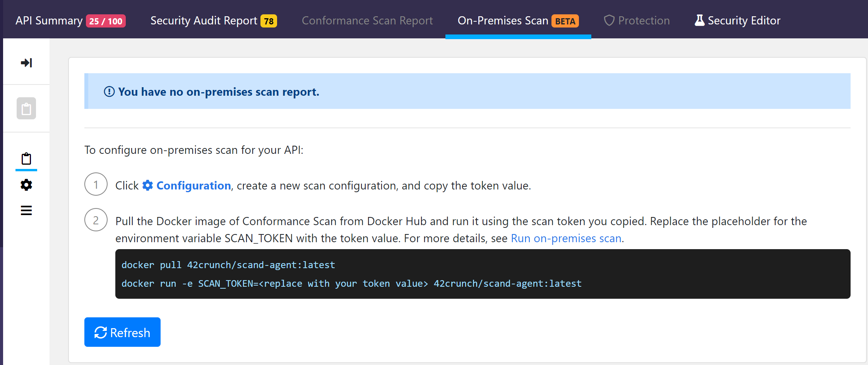Follow the Configuration link in step 1

[x=193, y=186]
